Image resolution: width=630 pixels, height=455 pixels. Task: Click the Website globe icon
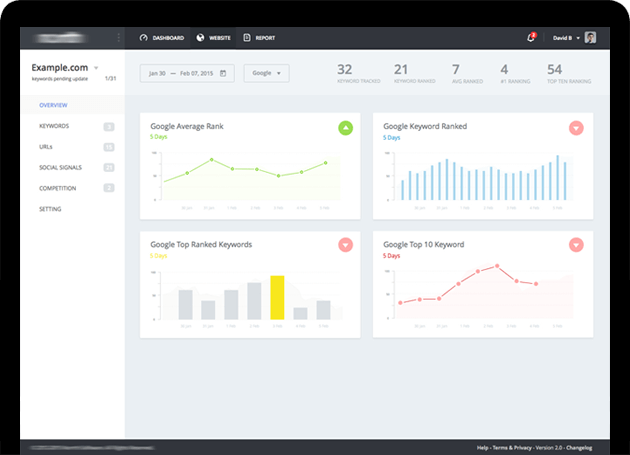(x=200, y=38)
